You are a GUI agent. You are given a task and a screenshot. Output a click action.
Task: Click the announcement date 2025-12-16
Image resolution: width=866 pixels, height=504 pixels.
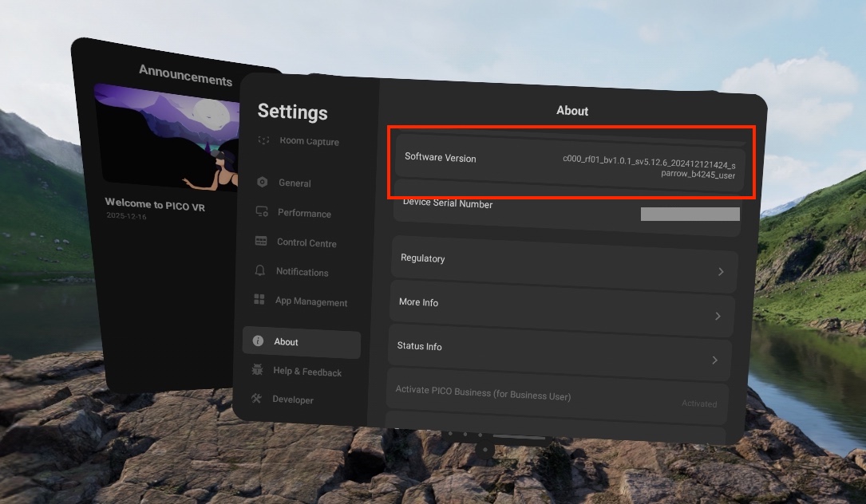click(x=126, y=216)
